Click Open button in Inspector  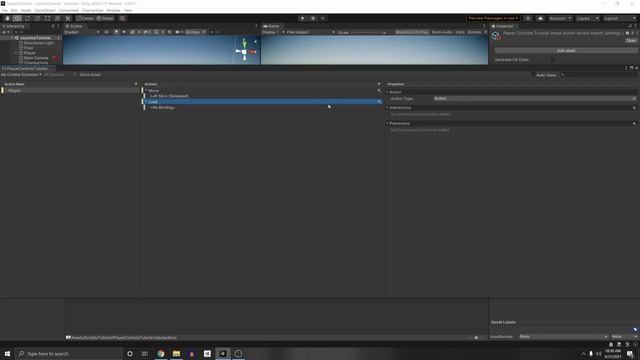click(x=631, y=41)
